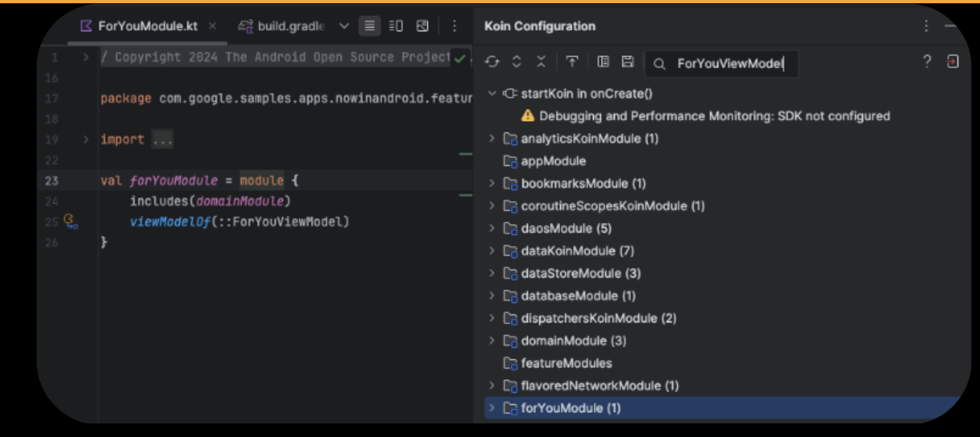Click the forYouModule identifier in code

pyautogui.click(x=174, y=180)
